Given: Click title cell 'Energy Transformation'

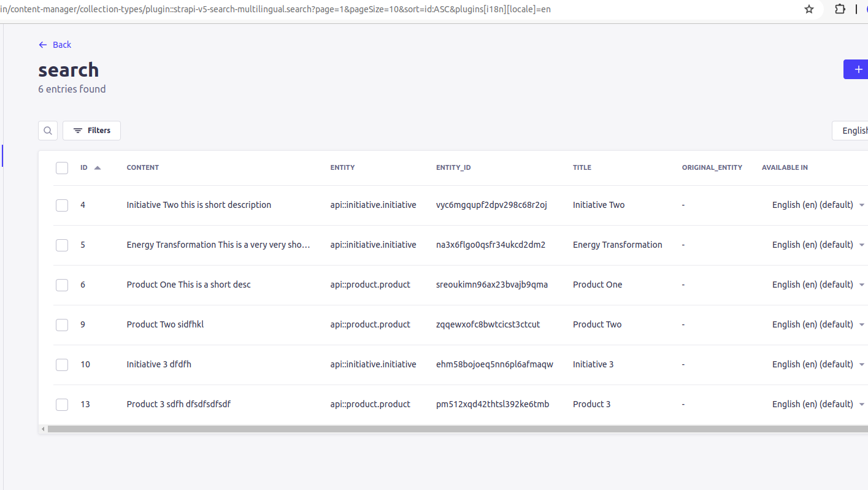Looking at the screenshot, I should coord(618,245).
